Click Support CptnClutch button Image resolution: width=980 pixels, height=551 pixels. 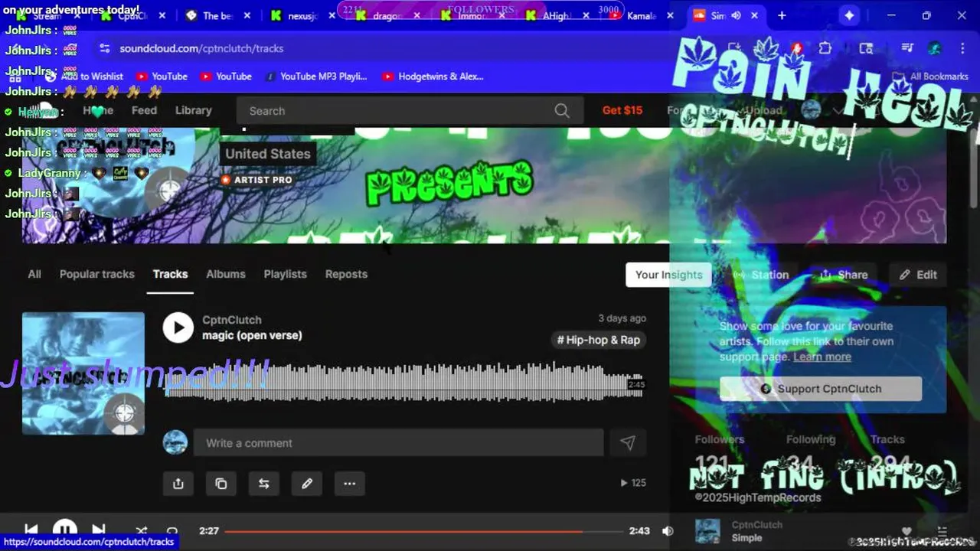coord(821,389)
